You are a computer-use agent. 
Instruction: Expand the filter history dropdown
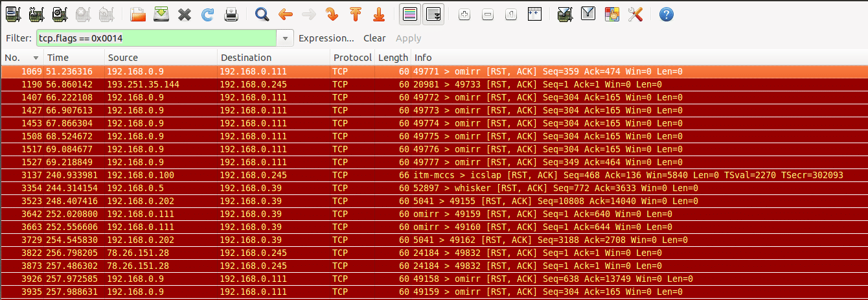[286, 38]
